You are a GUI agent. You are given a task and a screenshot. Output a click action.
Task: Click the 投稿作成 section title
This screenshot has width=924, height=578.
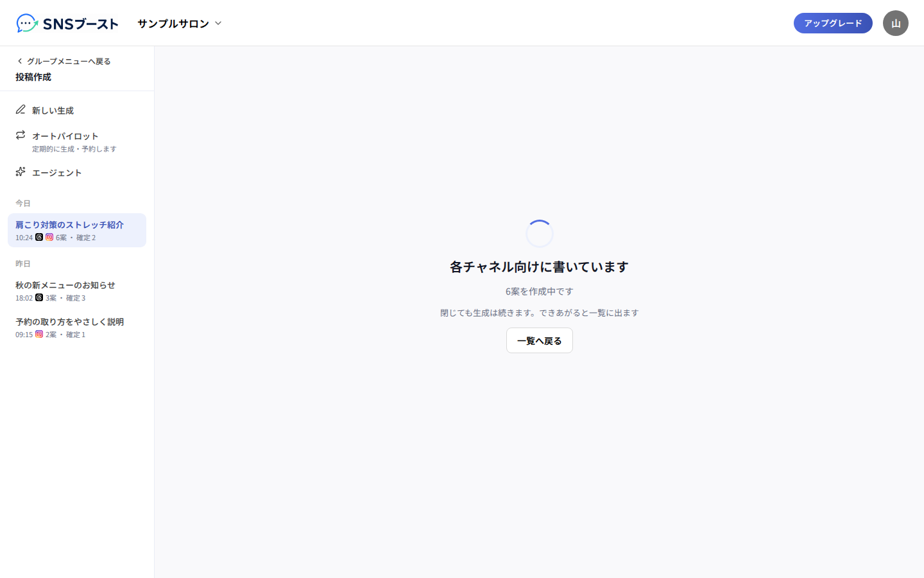33,76
